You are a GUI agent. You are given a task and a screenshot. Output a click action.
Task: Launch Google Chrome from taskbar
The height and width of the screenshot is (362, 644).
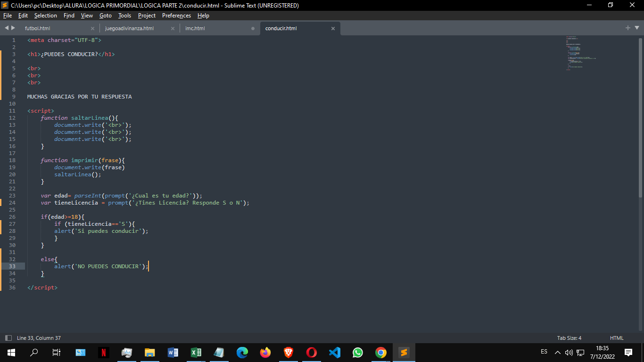click(381, 353)
